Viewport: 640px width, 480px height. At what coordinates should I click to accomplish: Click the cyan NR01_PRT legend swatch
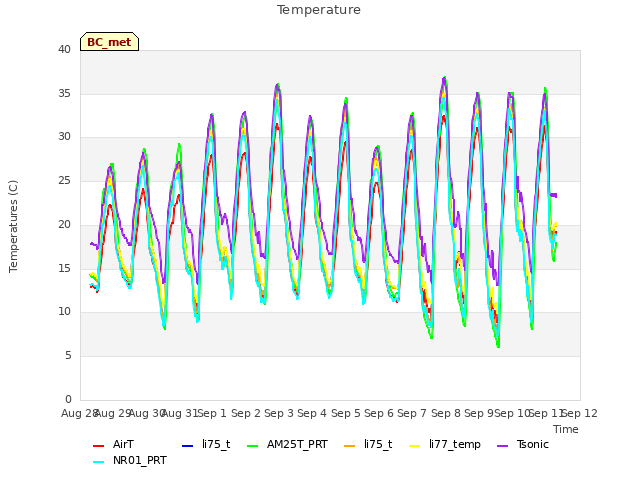click(x=98, y=462)
